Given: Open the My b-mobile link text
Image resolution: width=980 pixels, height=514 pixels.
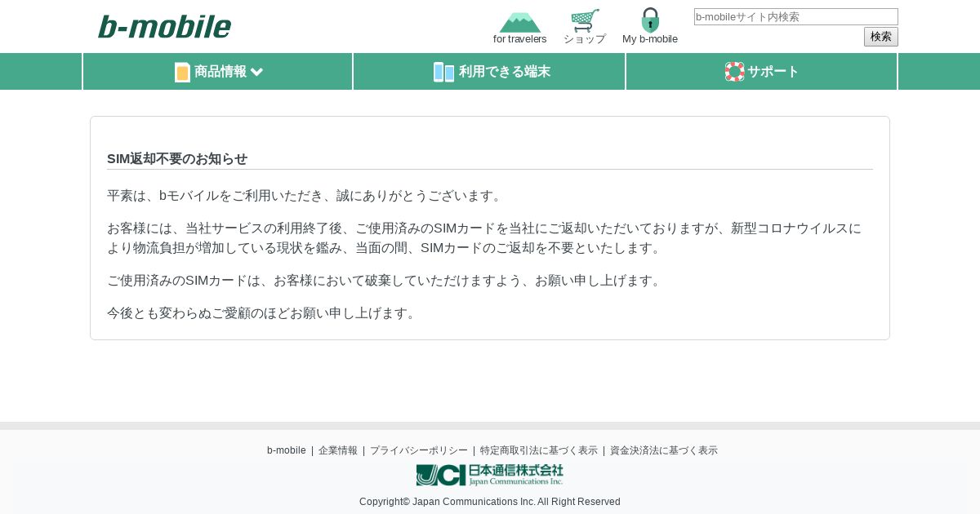Looking at the screenshot, I should (650, 39).
